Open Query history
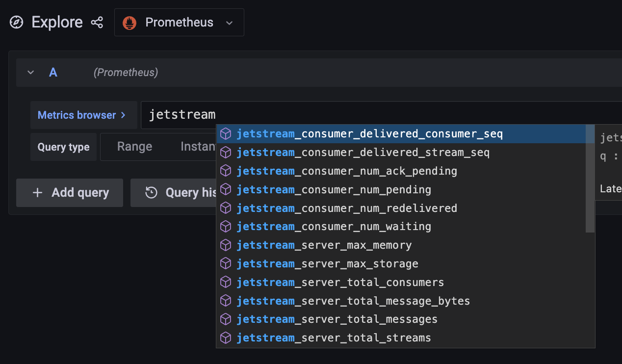This screenshot has height=364, width=622. (181, 193)
